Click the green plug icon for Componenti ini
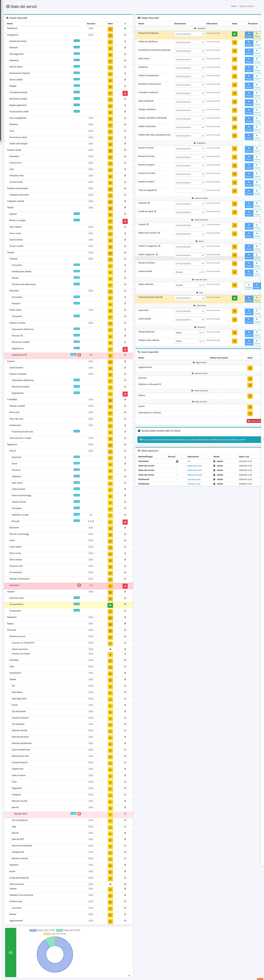264x980 pixels. [x=110, y=605]
